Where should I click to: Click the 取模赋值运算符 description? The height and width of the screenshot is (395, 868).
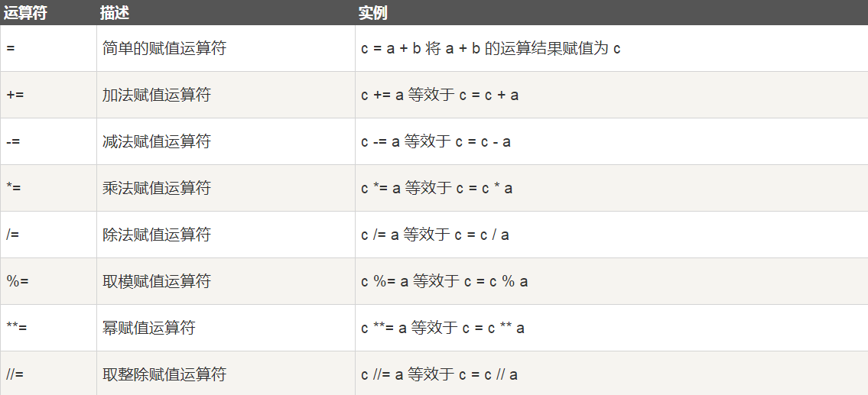[x=157, y=282]
